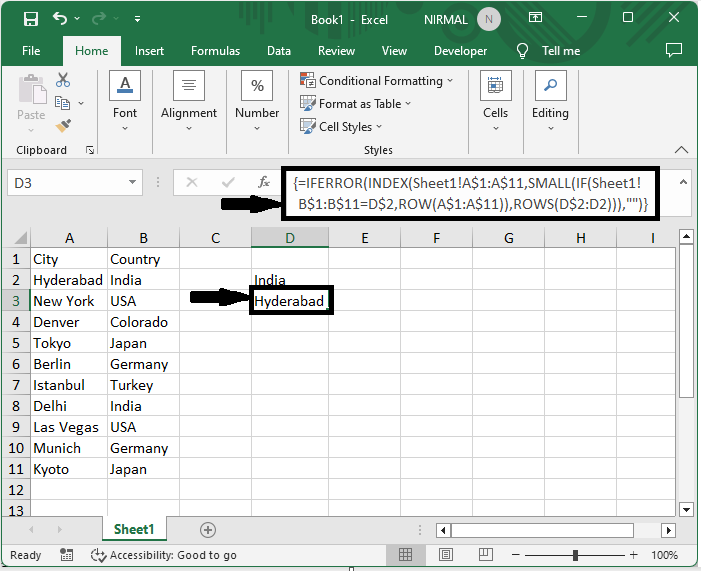Open the Data tab
The height and width of the screenshot is (571, 701).
click(x=279, y=51)
